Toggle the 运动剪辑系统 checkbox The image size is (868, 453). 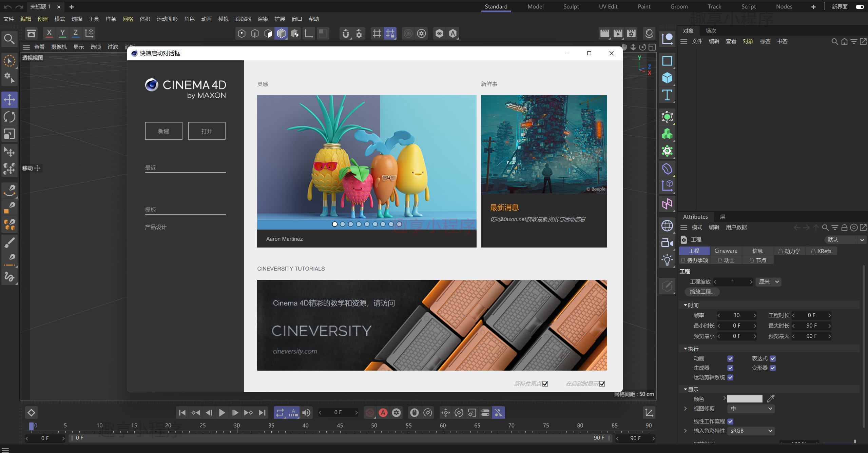[730, 377]
